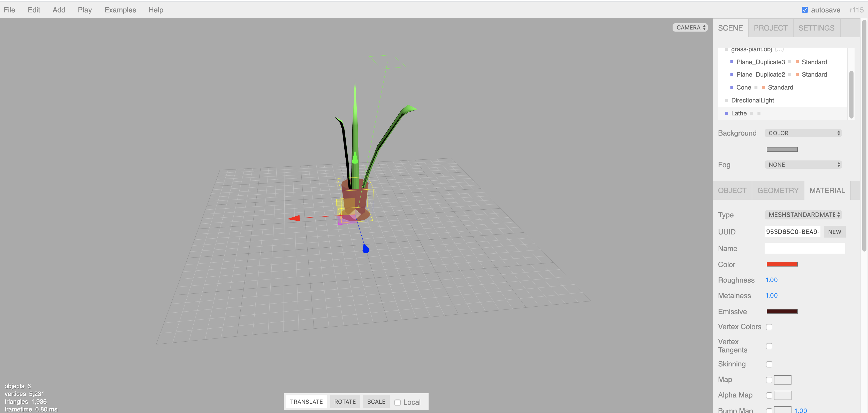Open the Play menu
The width and height of the screenshot is (868, 413).
pyautogui.click(x=85, y=10)
